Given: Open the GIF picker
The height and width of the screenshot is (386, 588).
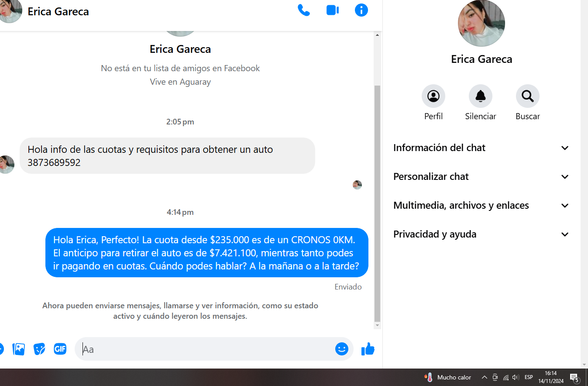Looking at the screenshot, I should (x=60, y=349).
